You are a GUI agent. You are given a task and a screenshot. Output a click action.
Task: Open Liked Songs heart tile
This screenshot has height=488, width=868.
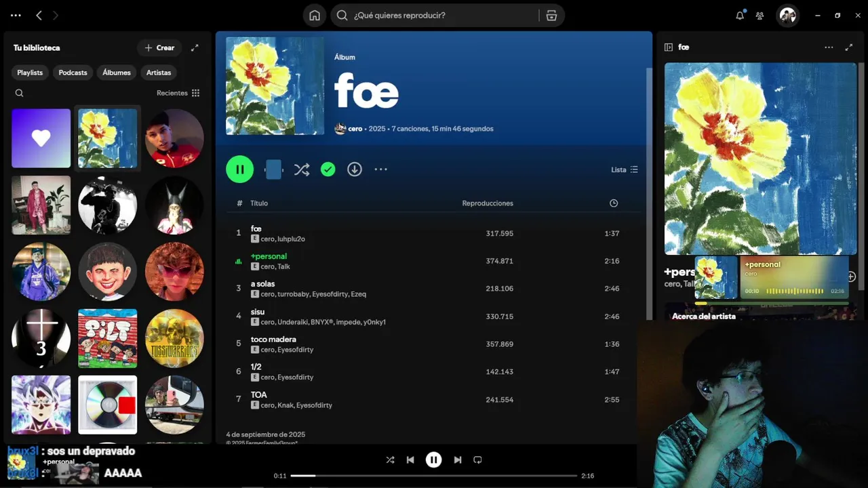tap(41, 138)
